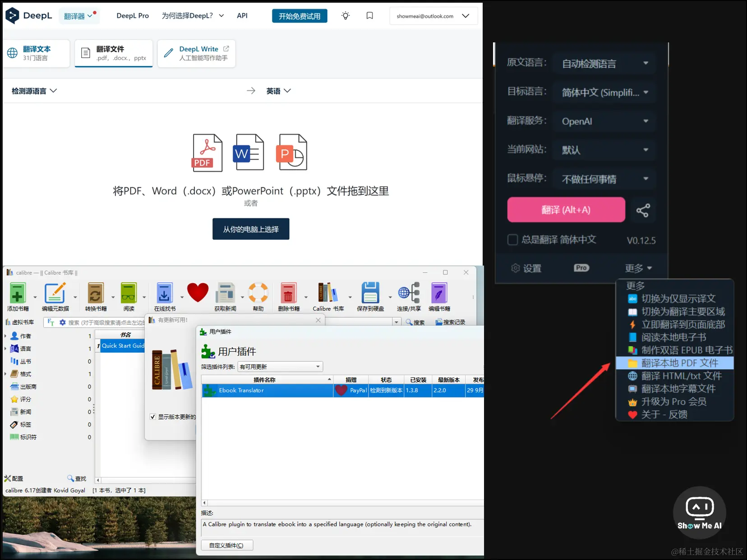Select 'Read local ebook' menu item
The width and height of the screenshot is (747, 560).
coord(675,337)
